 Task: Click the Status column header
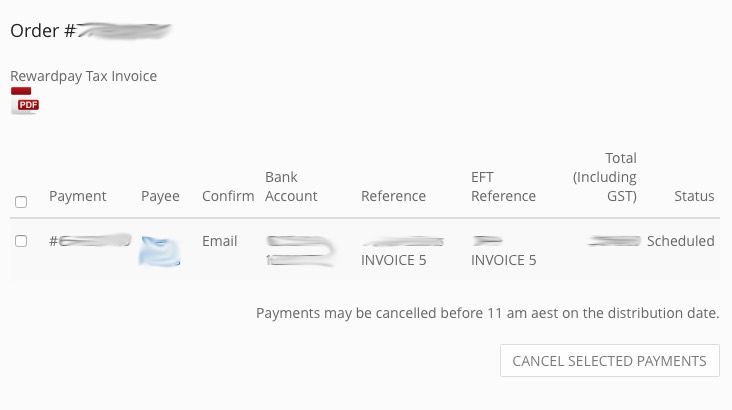point(694,196)
